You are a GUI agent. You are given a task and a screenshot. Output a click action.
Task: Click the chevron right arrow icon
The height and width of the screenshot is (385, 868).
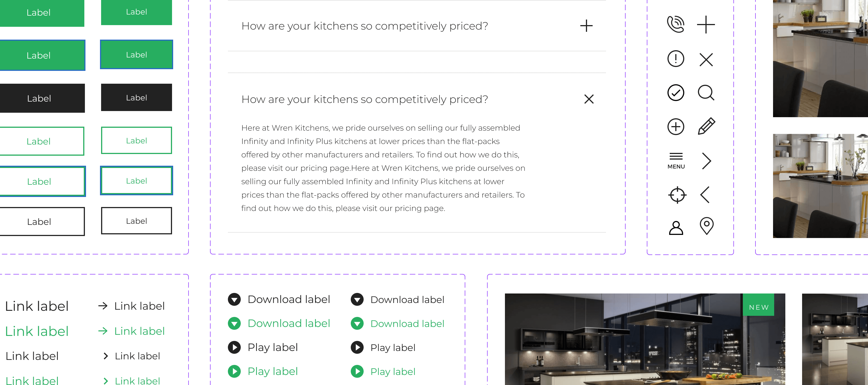point(707,160)
